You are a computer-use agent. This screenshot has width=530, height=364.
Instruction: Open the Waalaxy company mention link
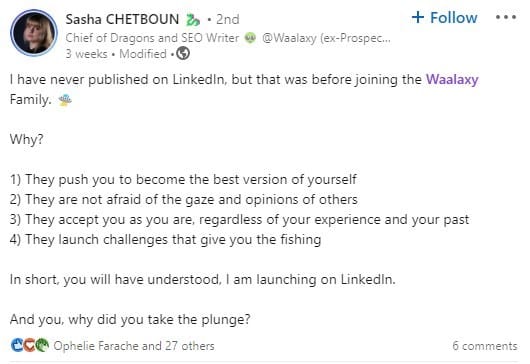tap(452, 80)
